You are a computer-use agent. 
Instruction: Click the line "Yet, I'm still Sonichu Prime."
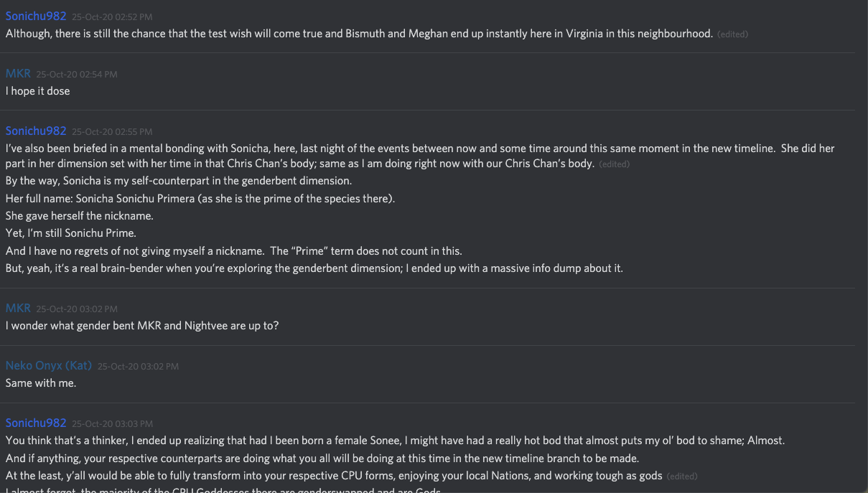(71, 233)
